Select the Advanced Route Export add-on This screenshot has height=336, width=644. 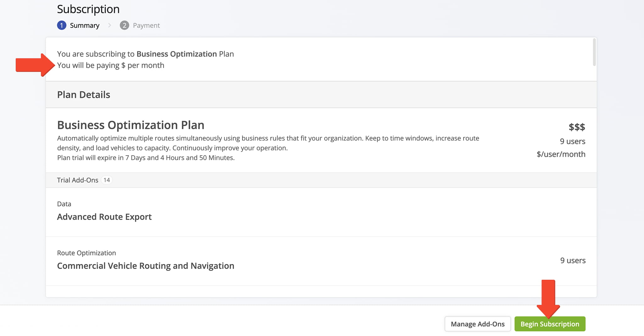click(104, 217)
